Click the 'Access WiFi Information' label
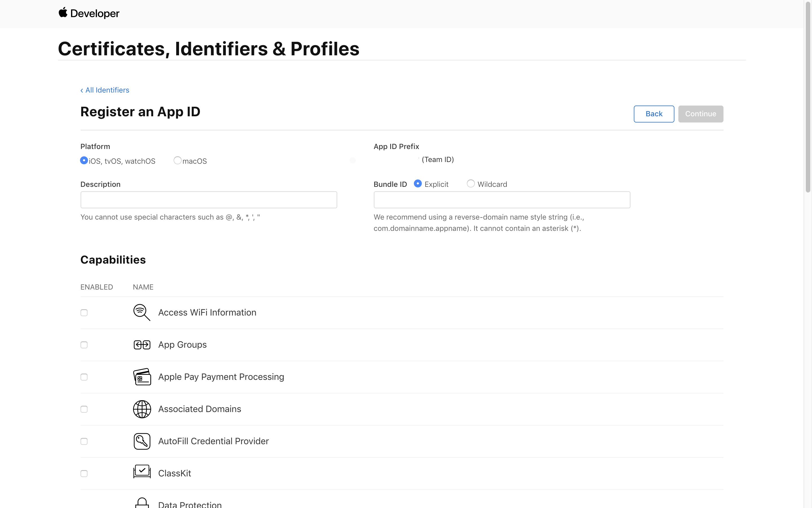 pos(207,312)
